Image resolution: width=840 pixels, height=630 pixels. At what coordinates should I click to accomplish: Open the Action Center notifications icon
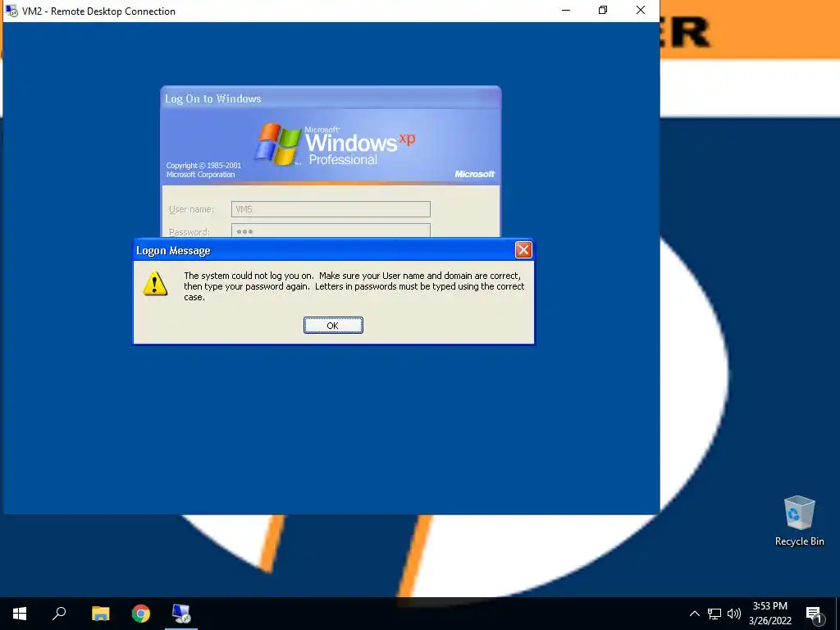[815, 614]
